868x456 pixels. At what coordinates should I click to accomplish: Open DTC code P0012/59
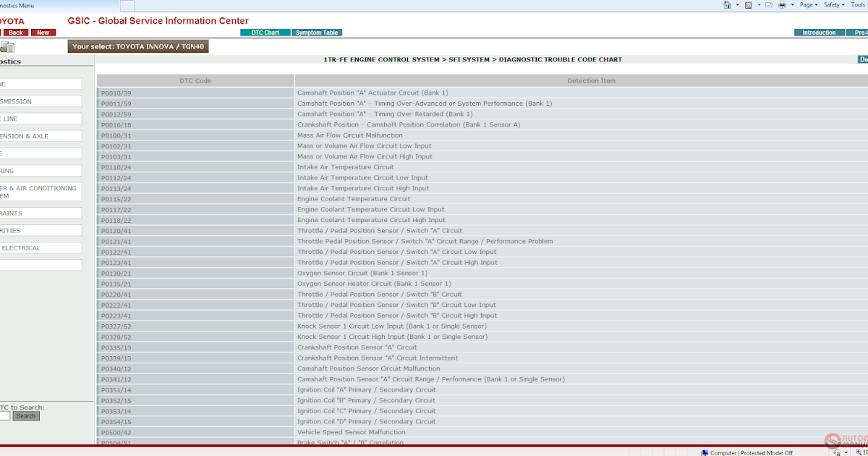[x=116, y=114]
